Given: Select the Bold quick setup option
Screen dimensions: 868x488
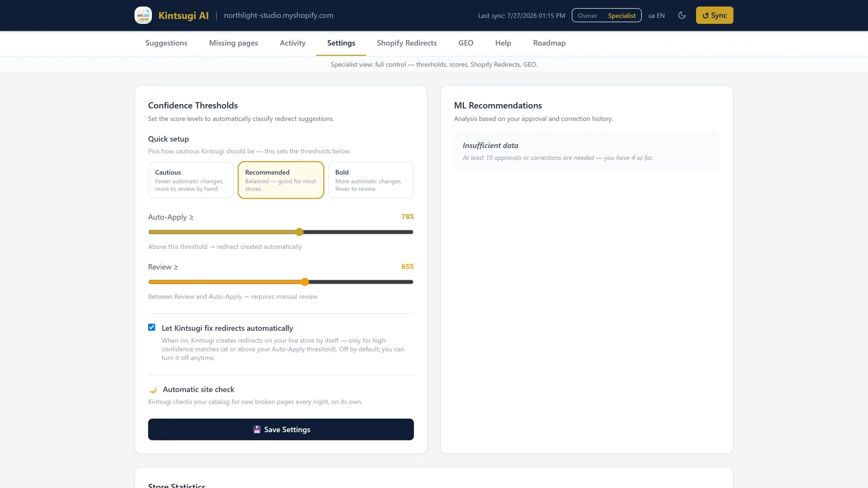Looking at the screenshot, I should point(371,180).
